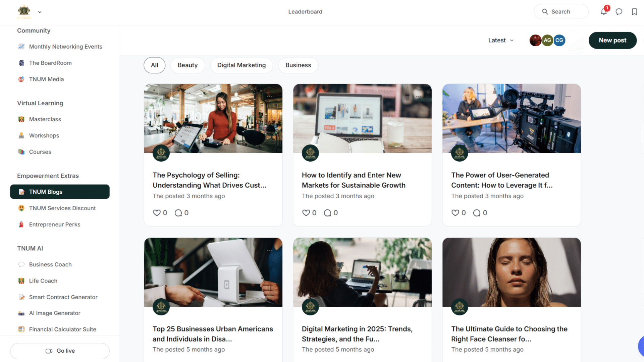Open comments on User-Generated Content post
Viewport: 644px width, 362px height.
477,213
